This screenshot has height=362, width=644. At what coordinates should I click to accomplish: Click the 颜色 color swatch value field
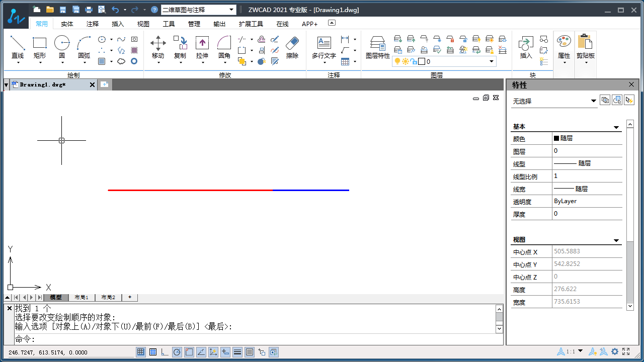pos(587,138)
